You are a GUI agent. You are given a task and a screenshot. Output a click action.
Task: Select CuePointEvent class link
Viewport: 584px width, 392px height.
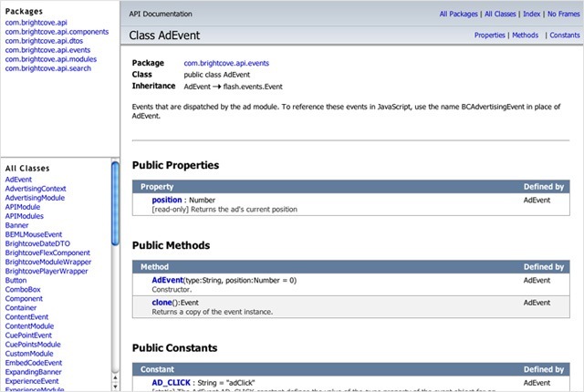28,335
